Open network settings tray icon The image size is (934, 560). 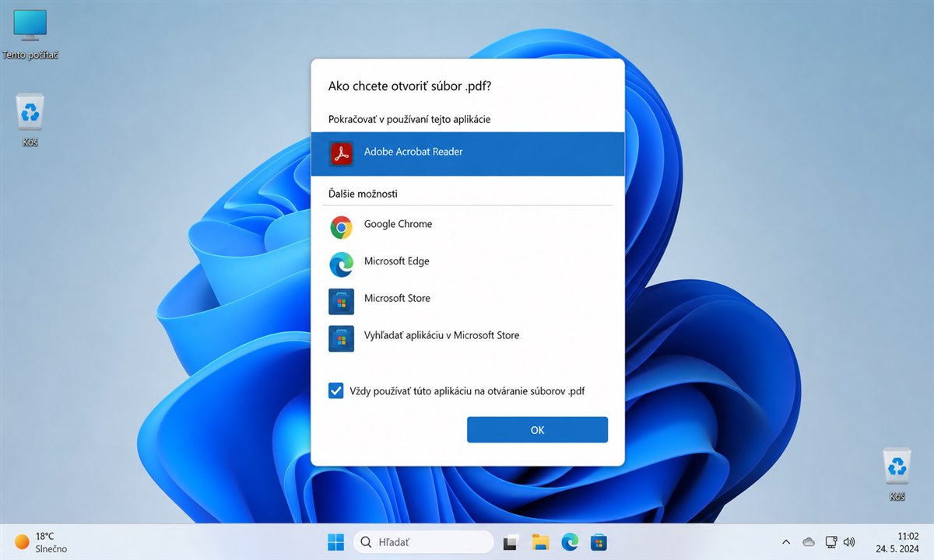coord(830,541)
